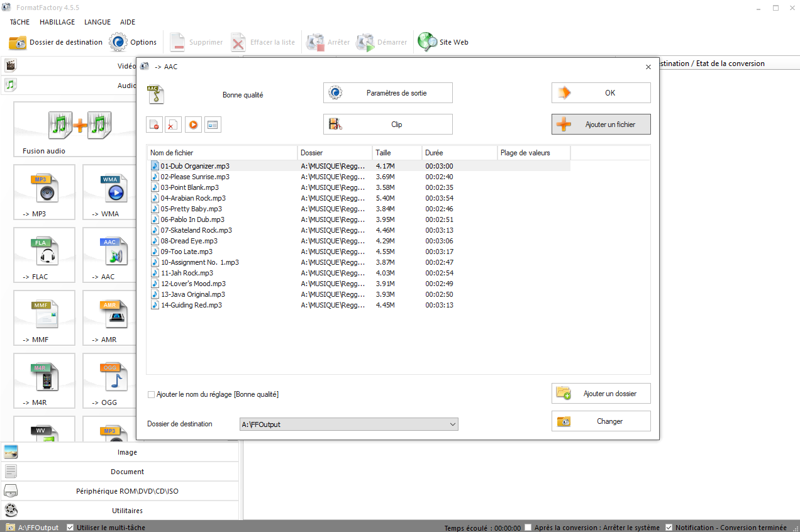Click the Supprimer toolbar button
Image resolution: width=800 pixels, height=532 pixels.
tap(196, 42)
